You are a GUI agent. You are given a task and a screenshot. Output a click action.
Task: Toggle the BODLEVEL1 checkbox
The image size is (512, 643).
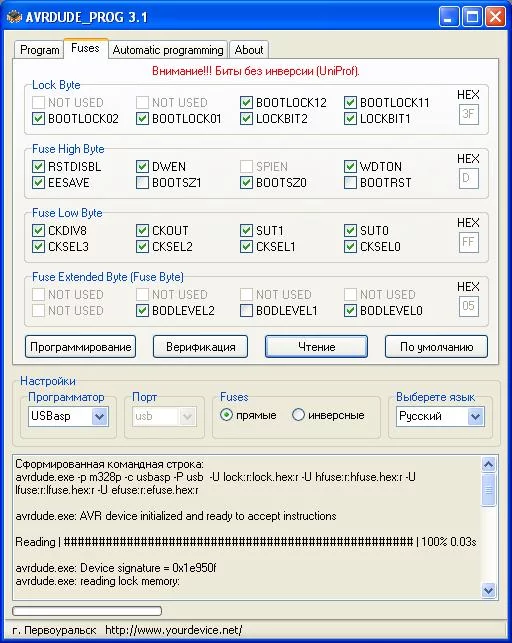click(x=246, y=310)
